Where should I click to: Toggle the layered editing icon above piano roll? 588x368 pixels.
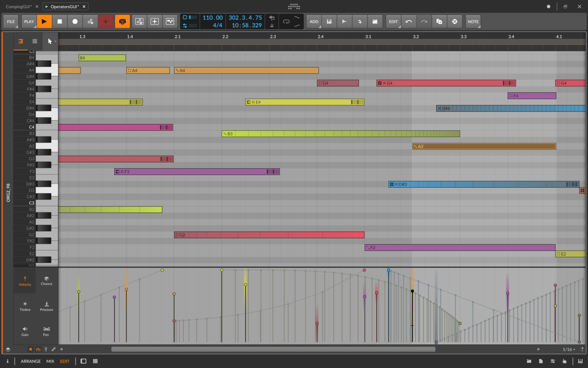tap(20, 41)
